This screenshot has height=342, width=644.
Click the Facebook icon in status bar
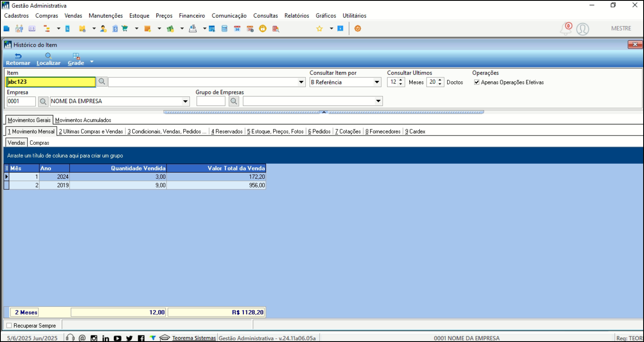tap(141, 338)
